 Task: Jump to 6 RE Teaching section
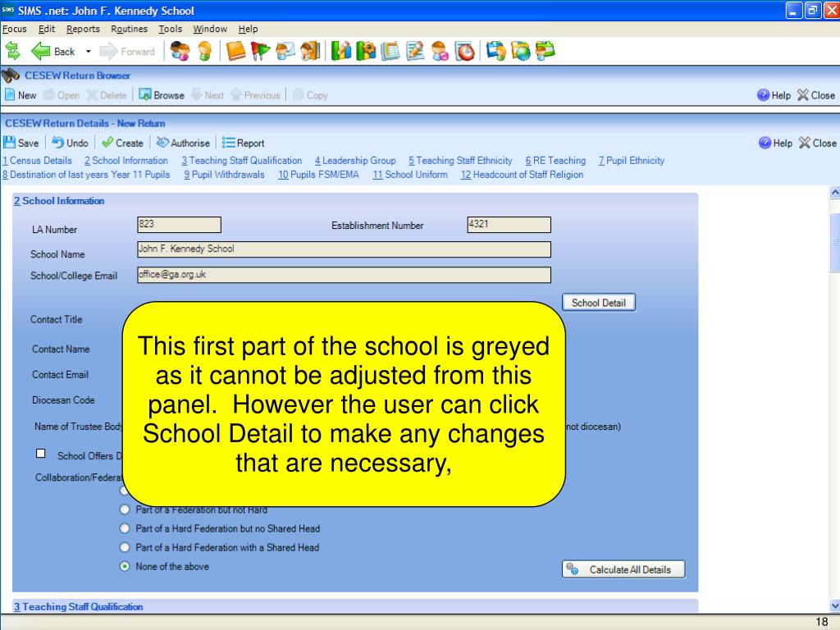(555, 161)
